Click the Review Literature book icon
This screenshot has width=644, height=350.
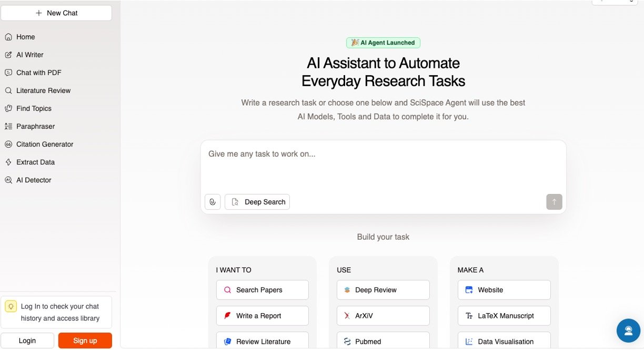point(228,342)
